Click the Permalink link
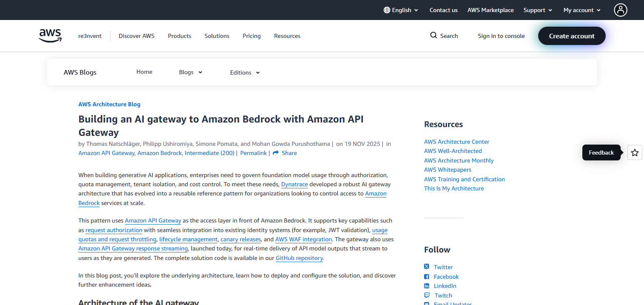This screenshot has height=305, width=644. 253,153
